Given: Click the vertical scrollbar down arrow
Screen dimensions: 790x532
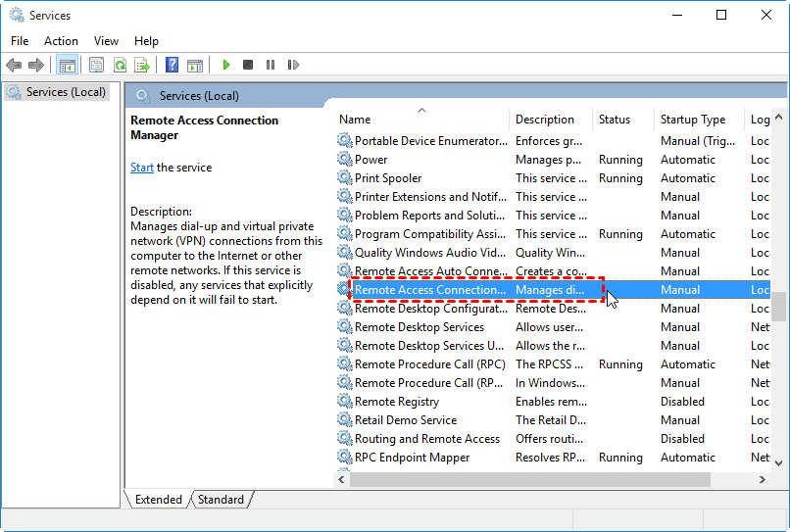Looking at the screenshot, I should (x=778, y=463).
